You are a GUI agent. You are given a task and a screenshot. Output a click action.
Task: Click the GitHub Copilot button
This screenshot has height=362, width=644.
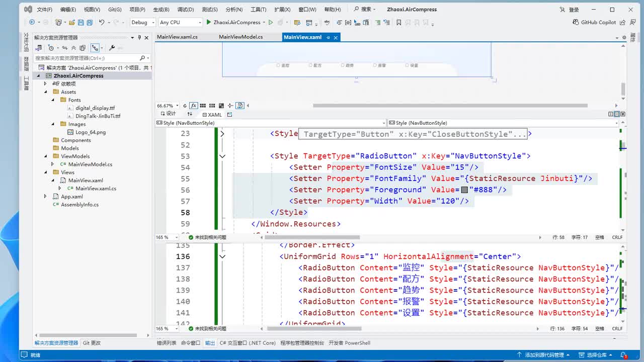[595, 22]
